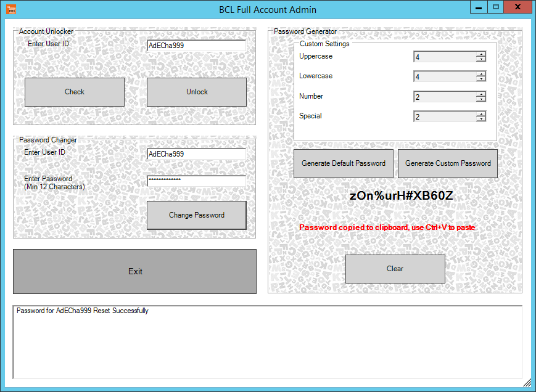Click the Change Password button

(196, 215)
